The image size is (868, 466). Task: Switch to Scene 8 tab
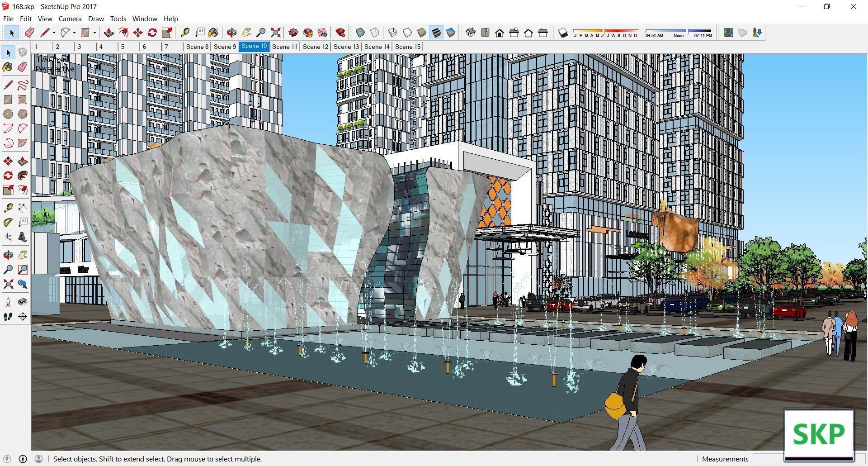(x=198, y=47)
